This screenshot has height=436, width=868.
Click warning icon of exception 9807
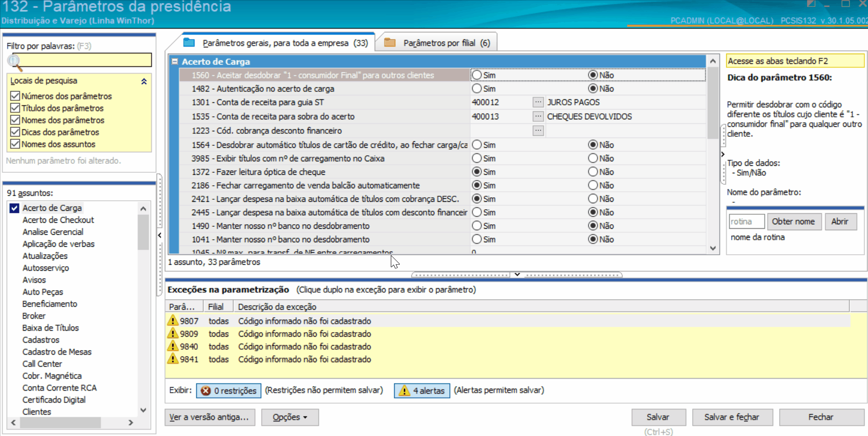point(173,320)
